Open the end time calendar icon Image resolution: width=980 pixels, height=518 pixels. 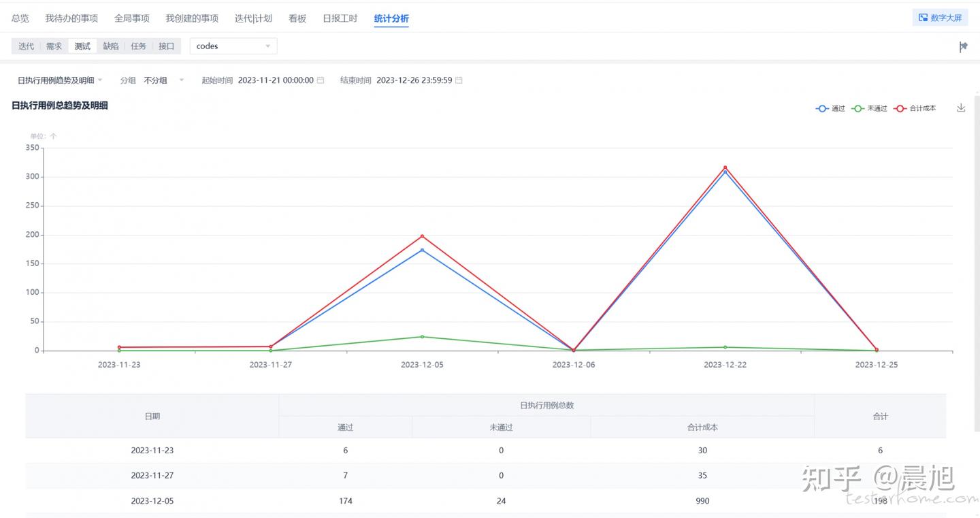coord(459,80)
